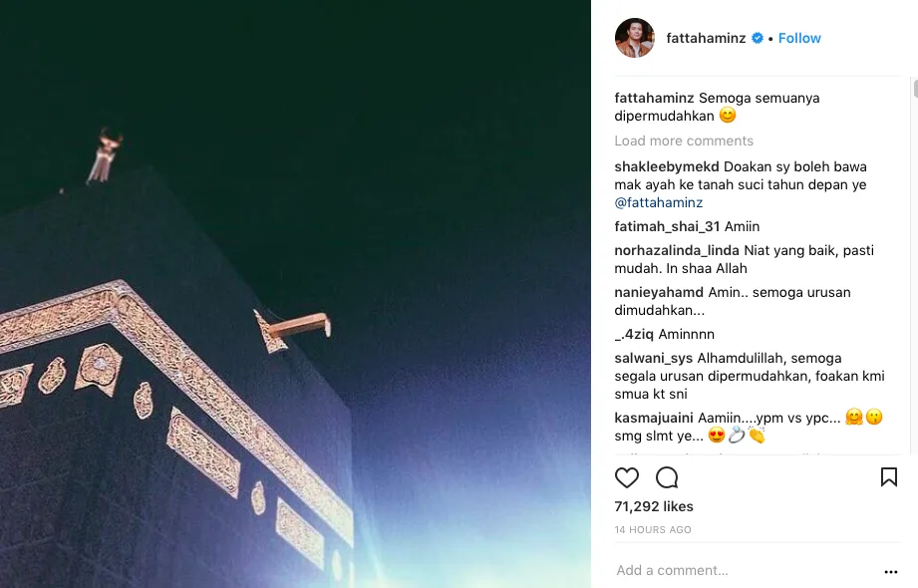
Task: Save post with the bookmark icon
Action: 889,477
